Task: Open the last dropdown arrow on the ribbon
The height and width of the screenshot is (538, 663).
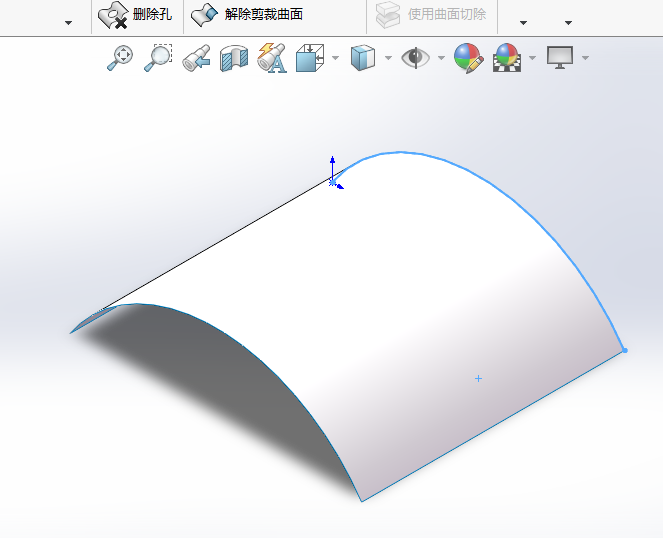Action: [568, 23]
